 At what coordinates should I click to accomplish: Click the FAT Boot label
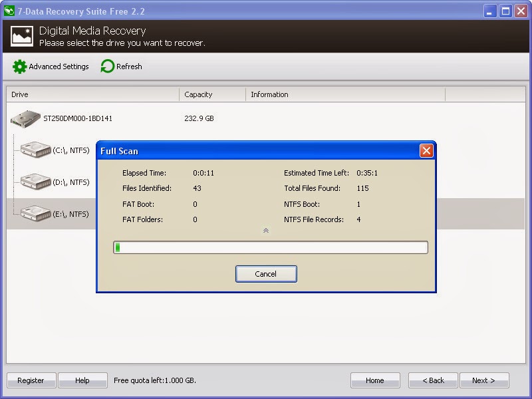coord(138,204)
